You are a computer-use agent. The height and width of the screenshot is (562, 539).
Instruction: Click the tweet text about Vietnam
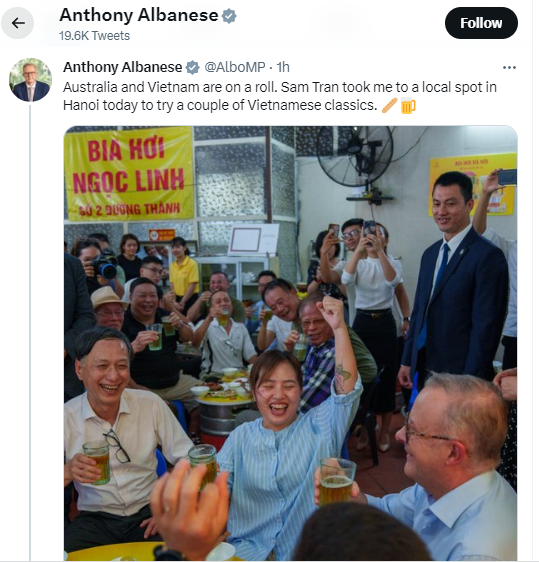click(280, 96)
